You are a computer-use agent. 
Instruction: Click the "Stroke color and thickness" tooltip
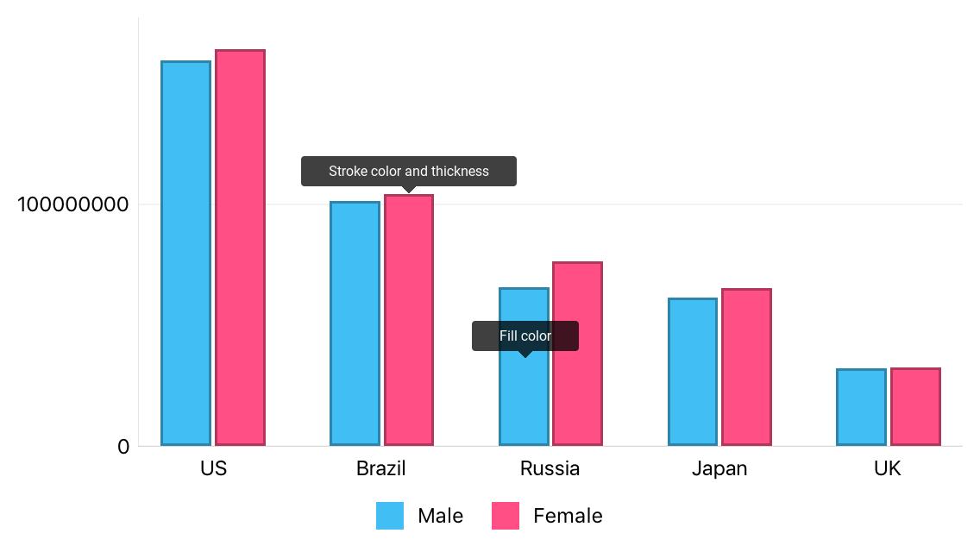click(x=408, y=171)
